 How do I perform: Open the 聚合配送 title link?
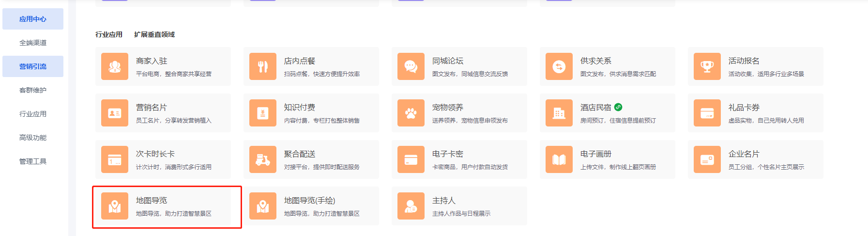(300, 154)
